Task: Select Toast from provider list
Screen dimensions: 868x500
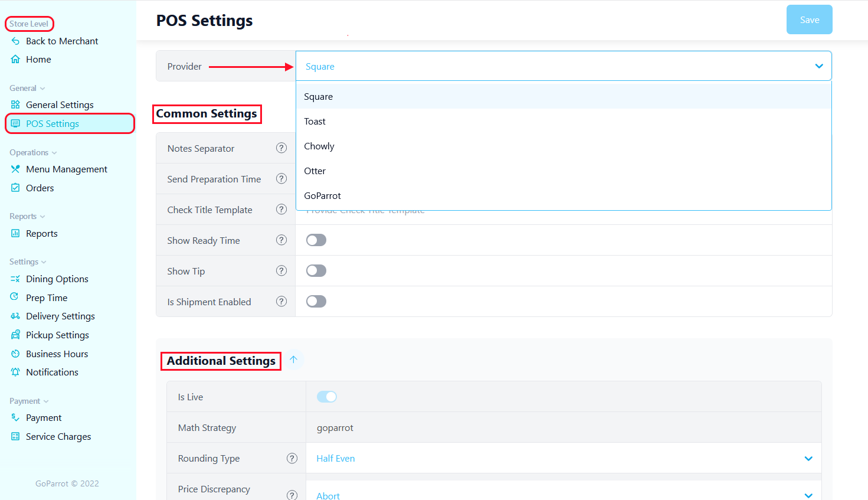Action: click(564, 121)
